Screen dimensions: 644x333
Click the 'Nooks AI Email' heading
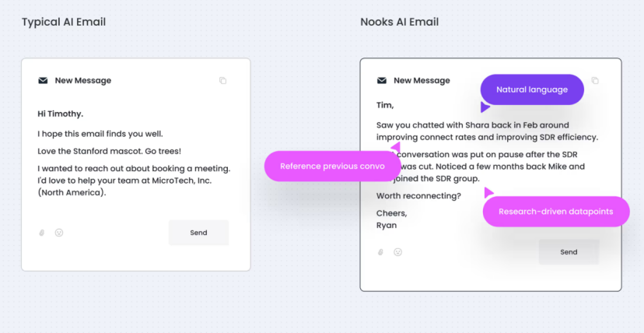click(400, 22)
